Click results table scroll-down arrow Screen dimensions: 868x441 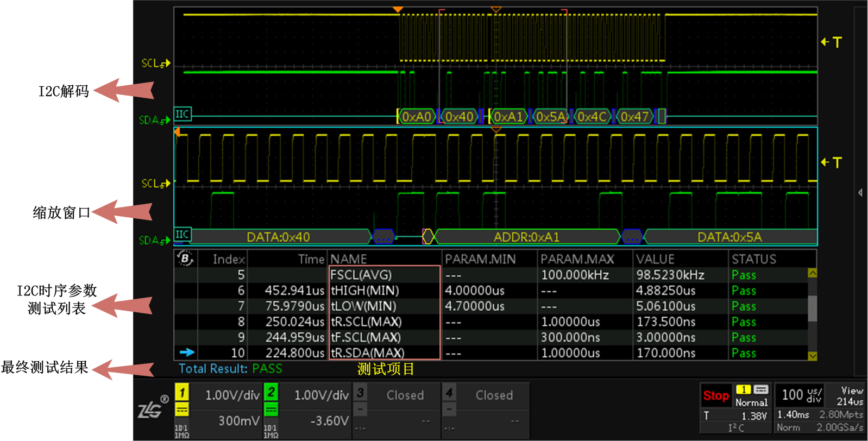point(813,356)
